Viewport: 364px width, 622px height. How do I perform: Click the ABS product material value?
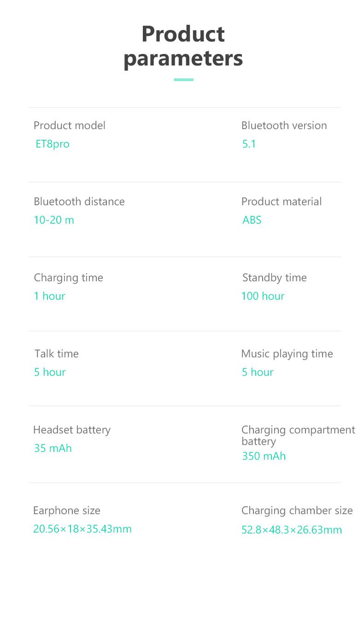pos(252,220)
